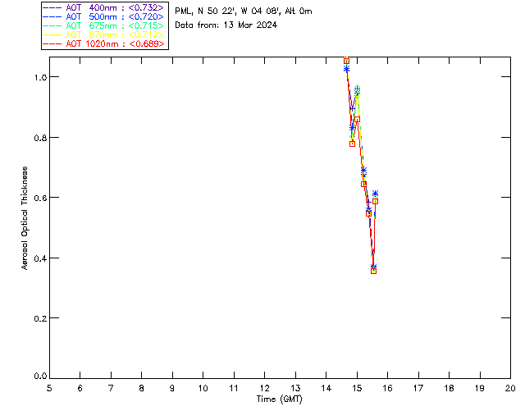Screen dimensions: 525x420
Task: Click the last red square near 0.59
Action: click(376, 201)
